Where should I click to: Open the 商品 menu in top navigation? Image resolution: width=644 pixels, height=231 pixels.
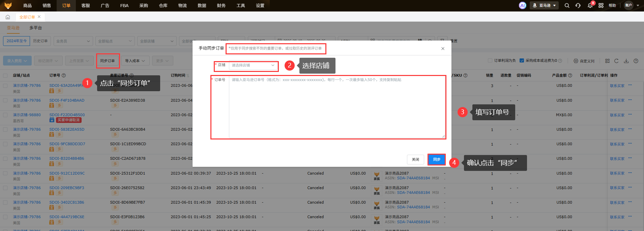click(27, 5)
